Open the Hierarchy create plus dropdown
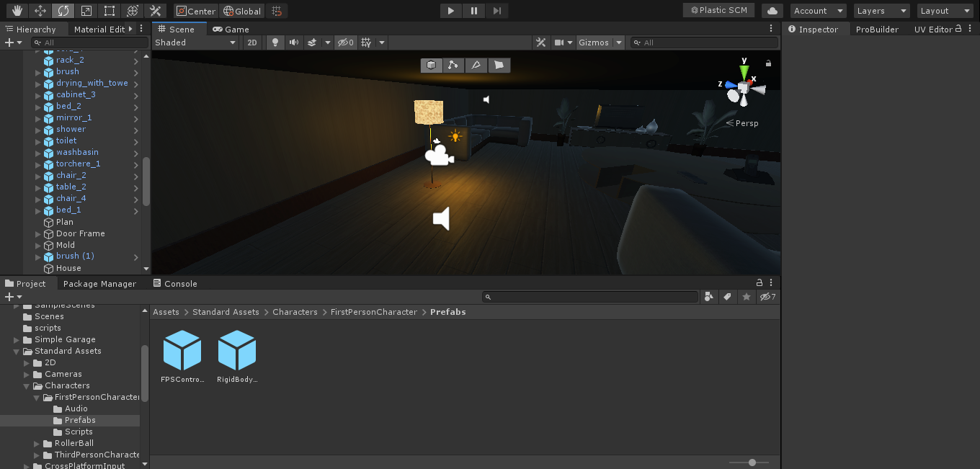This screenshot has width=980, height=469. click(13, 43)
